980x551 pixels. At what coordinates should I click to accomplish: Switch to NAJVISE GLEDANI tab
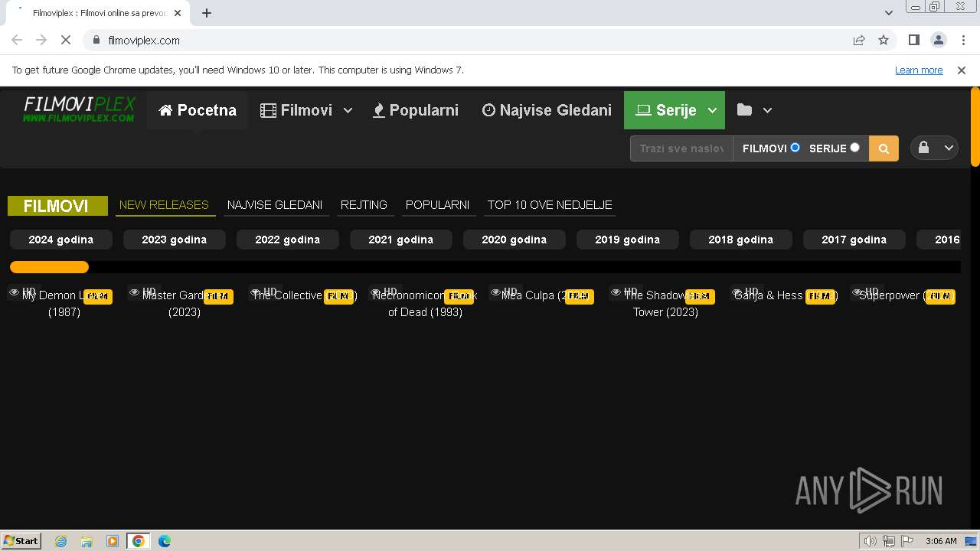pyautogui.click(x=274, y=205)
